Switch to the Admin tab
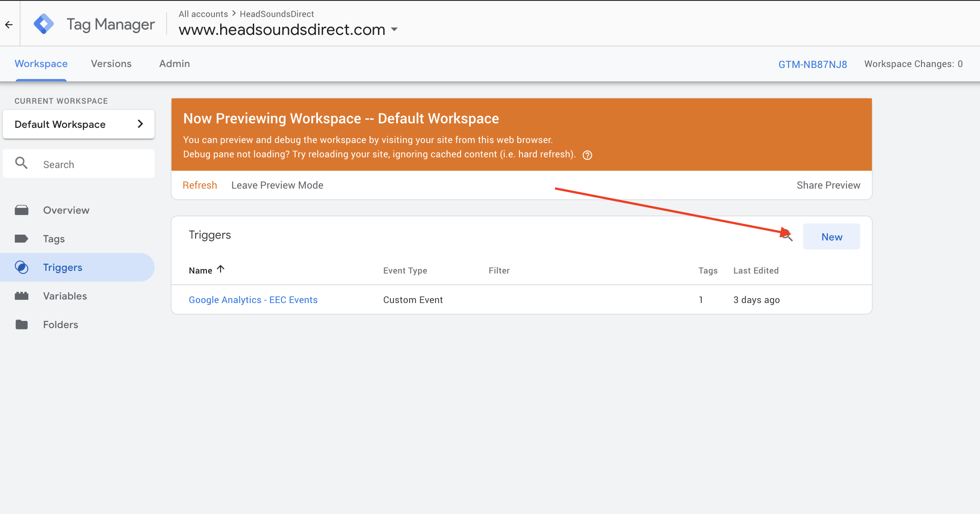Image resolution: width=980 pixels, height=514 pixels. pyautogui.click(x=175, y=63)
